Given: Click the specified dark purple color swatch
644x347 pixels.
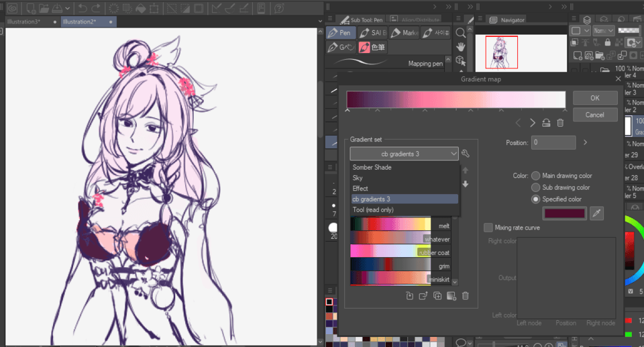Looking at the screenshot, I should [x=564, y=213].
